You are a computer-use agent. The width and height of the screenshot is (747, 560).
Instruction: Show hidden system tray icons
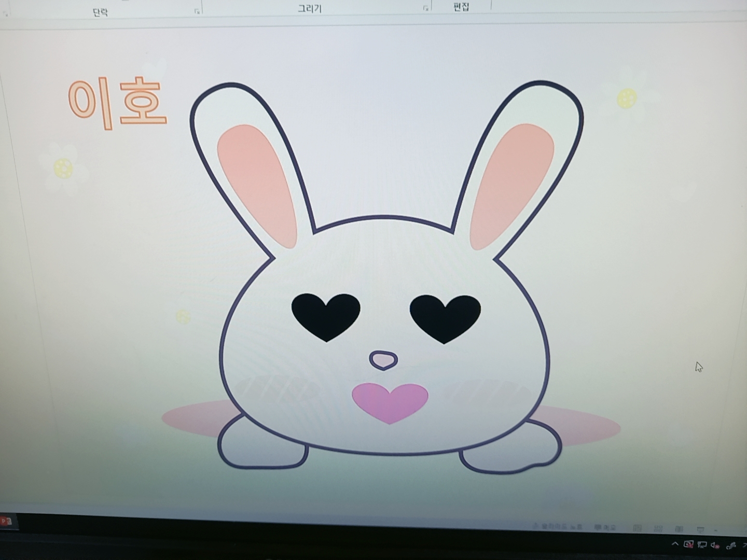tap(675, 544)
